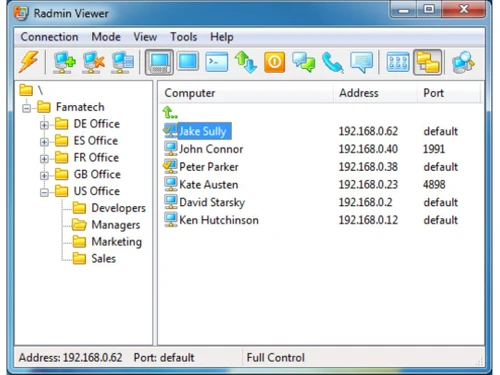Click Delete connection computer icon

coord(93,62)
